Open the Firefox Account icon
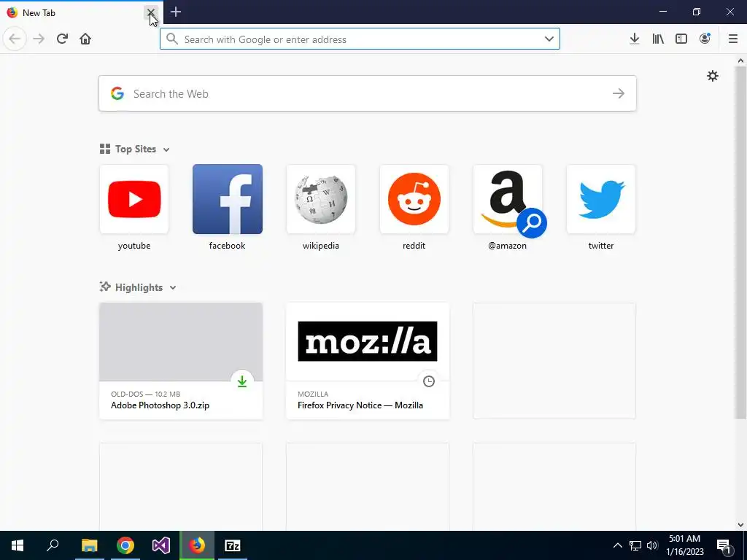The width and height of the screenshot is (747, 560). point(705,39)
